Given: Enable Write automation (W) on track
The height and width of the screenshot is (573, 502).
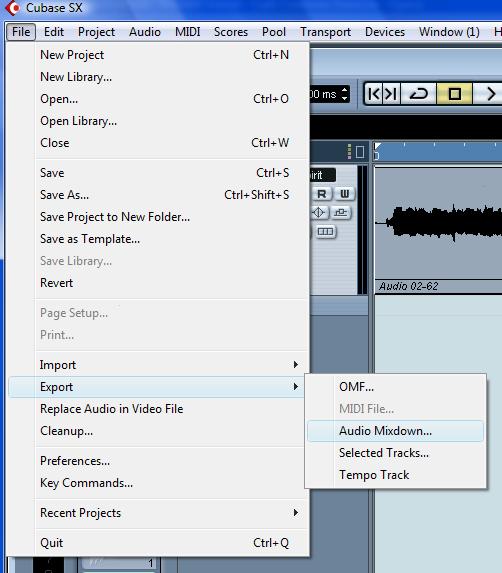Looking at the screenshot, I should 344,194.
